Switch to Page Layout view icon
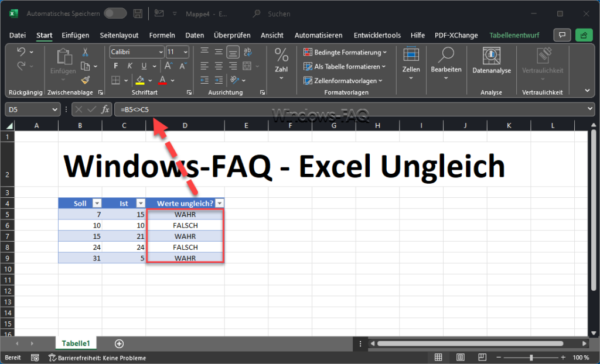This screenshot has width=600, height=364. pyautogui.click(x=461, y=358)
